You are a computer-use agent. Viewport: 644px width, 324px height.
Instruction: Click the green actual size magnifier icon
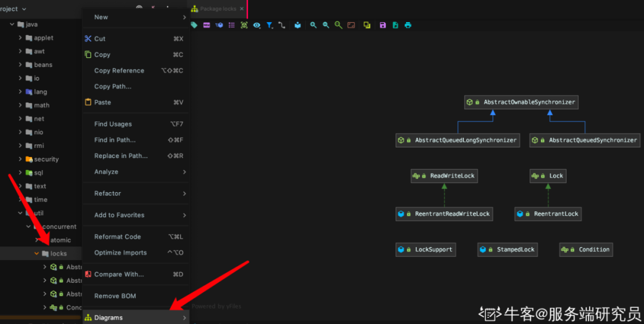[x=339, y=25]
